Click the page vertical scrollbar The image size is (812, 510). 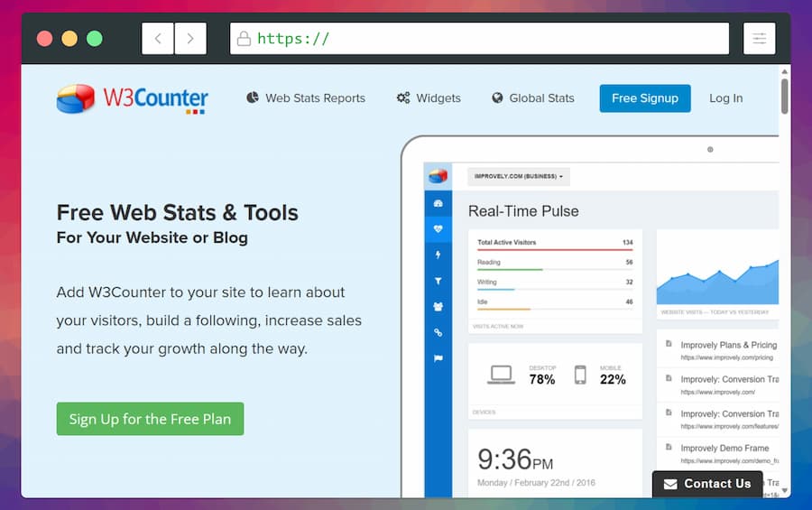(784, 97)
